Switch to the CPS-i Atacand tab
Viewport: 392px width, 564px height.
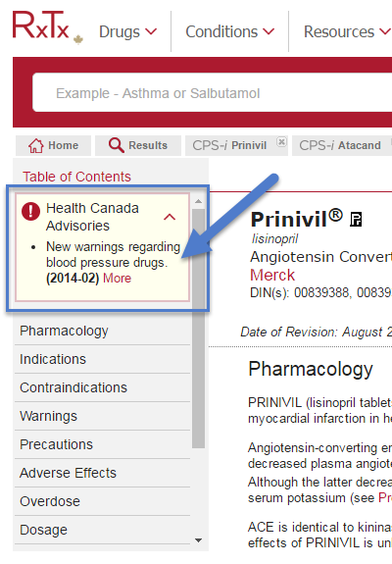click(x=340, y=146)
